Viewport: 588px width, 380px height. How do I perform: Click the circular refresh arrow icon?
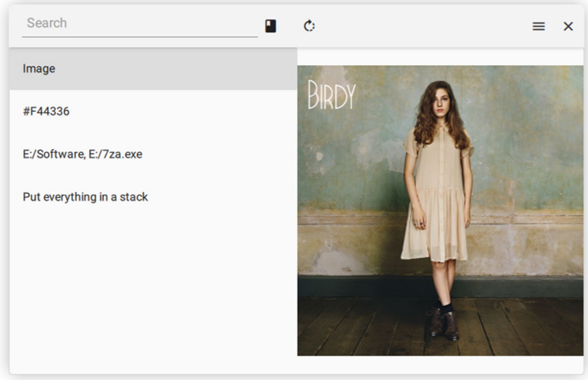[x=309, y=26]
